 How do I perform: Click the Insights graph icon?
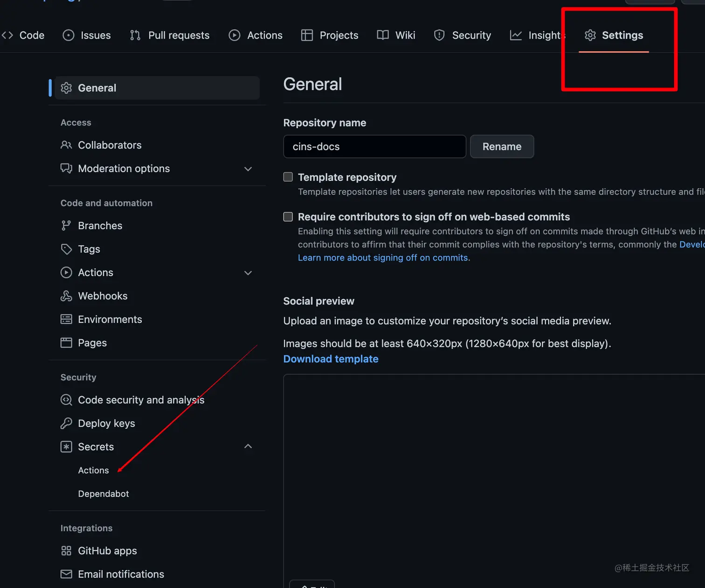pos(516,35)
